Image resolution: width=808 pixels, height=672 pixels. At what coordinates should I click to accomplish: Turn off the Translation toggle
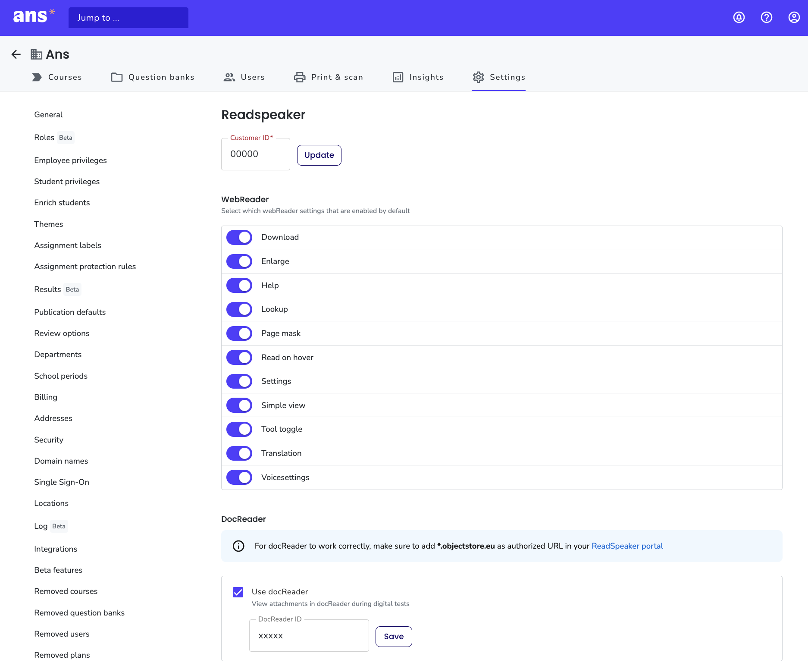tap(239, 453)
